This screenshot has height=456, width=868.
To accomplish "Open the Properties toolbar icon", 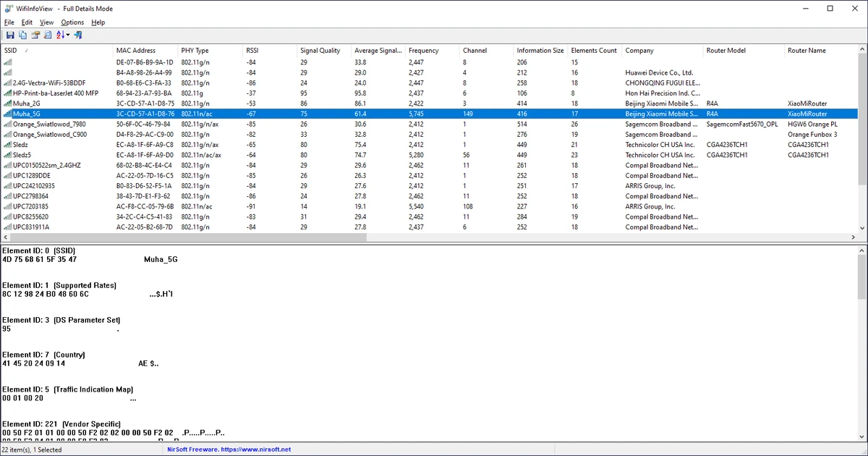I will point(35,35).
